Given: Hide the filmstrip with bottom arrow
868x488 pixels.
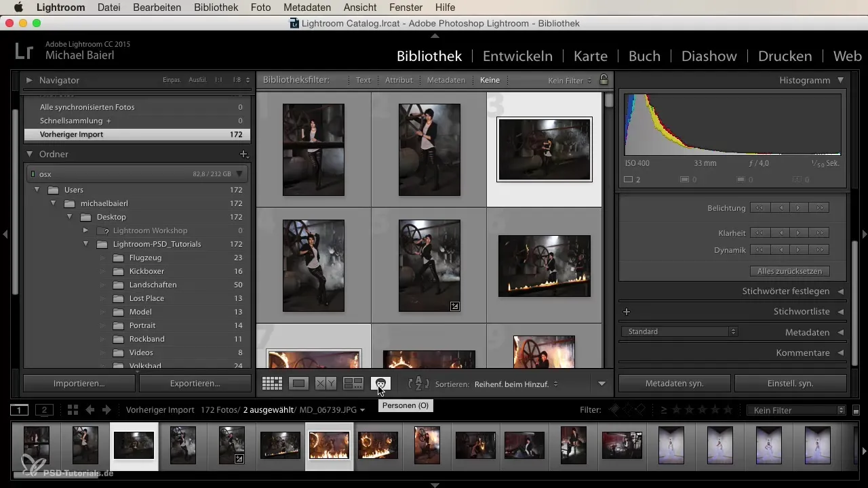Looking at the screenshot, I should (x=435, y=485).
